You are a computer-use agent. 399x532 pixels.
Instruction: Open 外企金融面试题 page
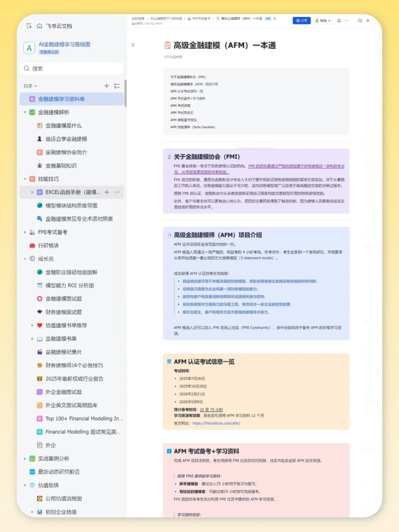pyautogui.click(x=64, y=392)
